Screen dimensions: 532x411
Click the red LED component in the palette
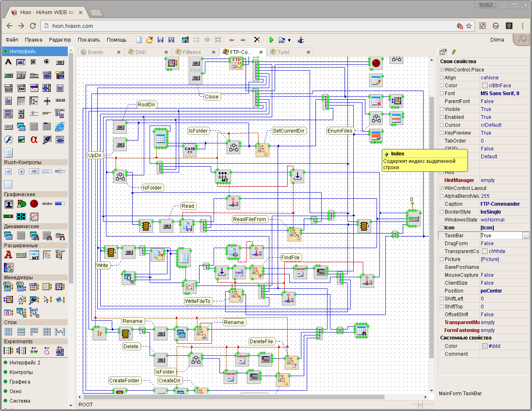click(x=34, y=204)
